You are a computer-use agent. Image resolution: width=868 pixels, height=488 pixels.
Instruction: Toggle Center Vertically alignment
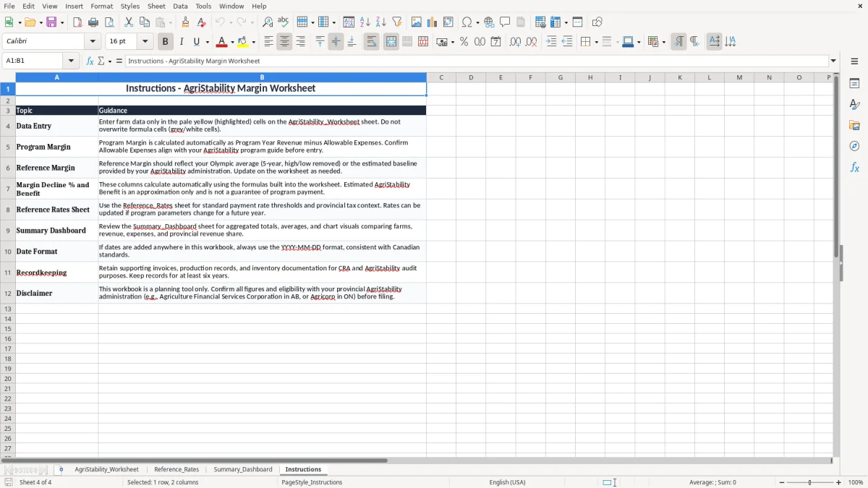336,42
